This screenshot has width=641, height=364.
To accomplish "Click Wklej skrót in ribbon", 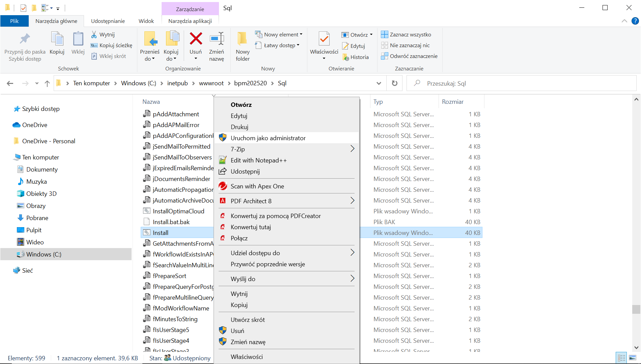I will tap(108, 56).
